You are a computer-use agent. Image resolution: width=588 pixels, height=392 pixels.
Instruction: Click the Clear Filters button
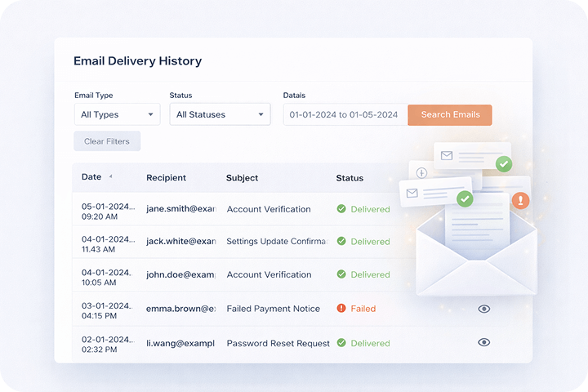[107, 141]
